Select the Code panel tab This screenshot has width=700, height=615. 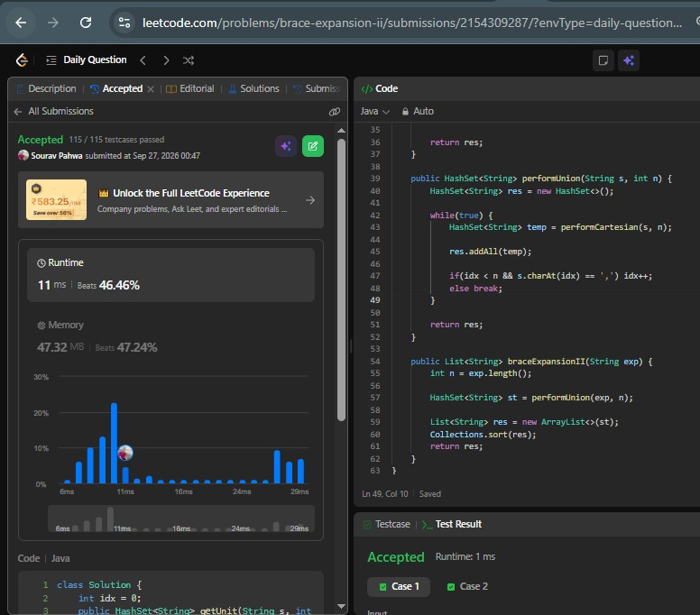(380, 88)
